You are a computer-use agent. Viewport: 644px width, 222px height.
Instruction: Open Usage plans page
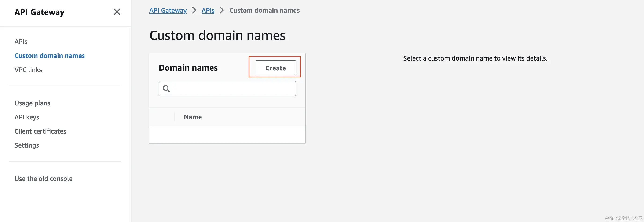pos(32,103)
